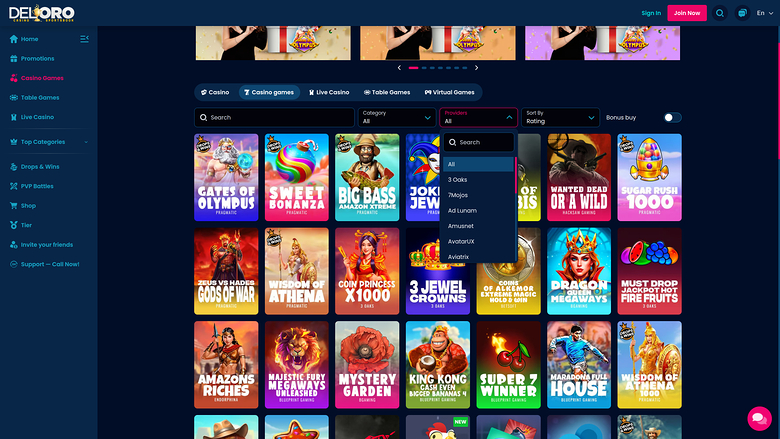Screen dimensions: 780x439
Task: Open the floating live chat bubble
Action: 759,417
